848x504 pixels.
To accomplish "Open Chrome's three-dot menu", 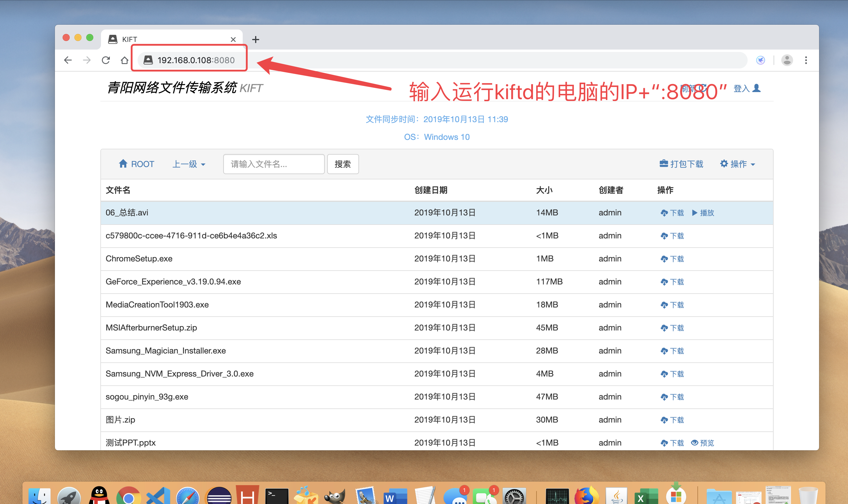I will pos(807,60).
